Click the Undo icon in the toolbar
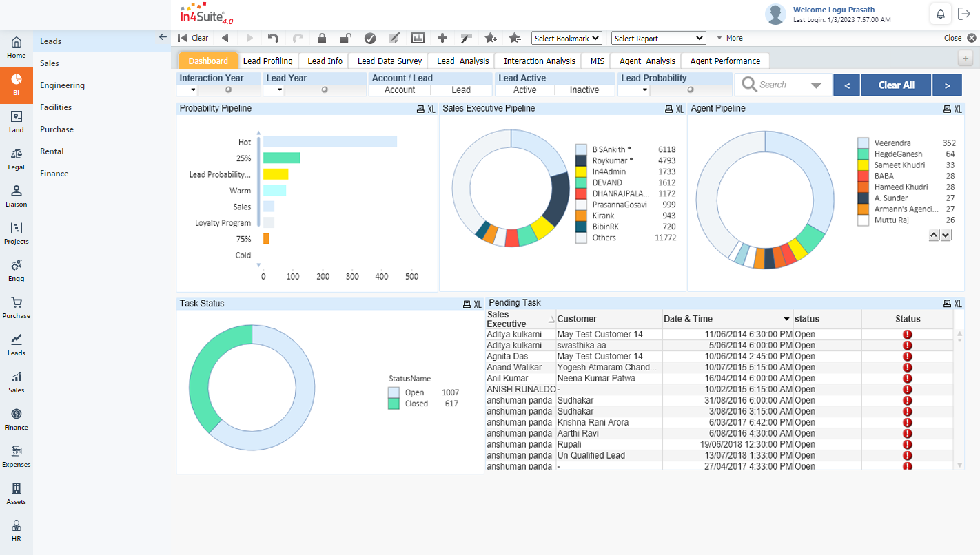 point(274,38)
